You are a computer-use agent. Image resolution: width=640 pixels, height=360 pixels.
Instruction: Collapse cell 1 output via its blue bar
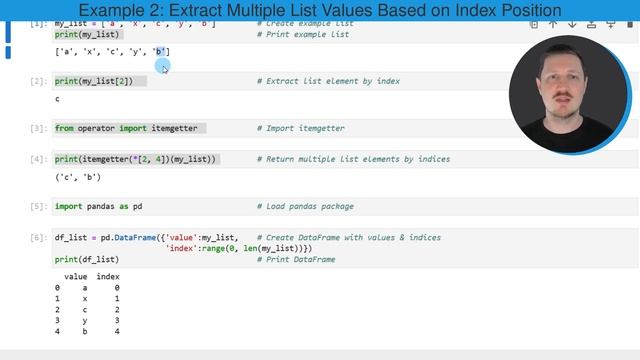pos(8,52)
